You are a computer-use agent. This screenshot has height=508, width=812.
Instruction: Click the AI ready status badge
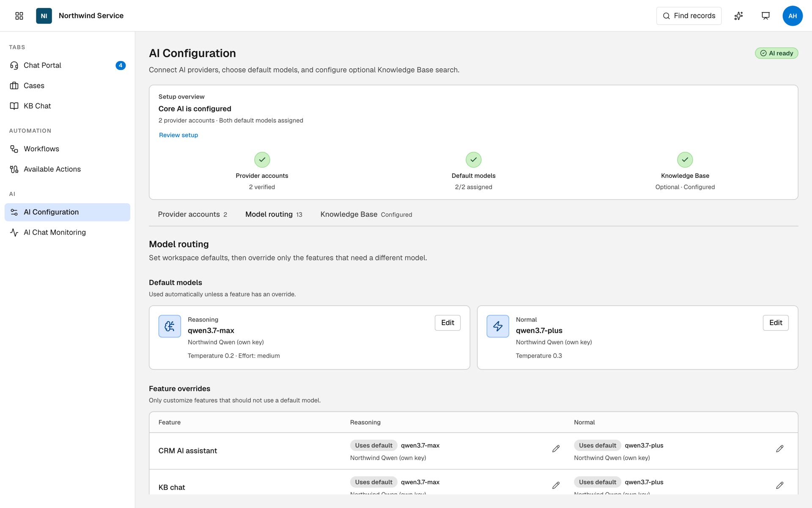point(776,53)
